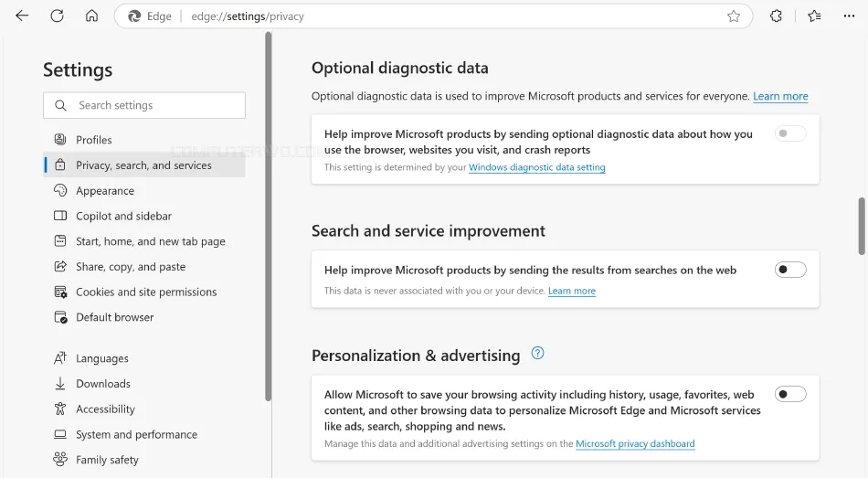Reload the page with Refresh icon
This screenshot has width=868, height=478.
[x=57, y=16]
